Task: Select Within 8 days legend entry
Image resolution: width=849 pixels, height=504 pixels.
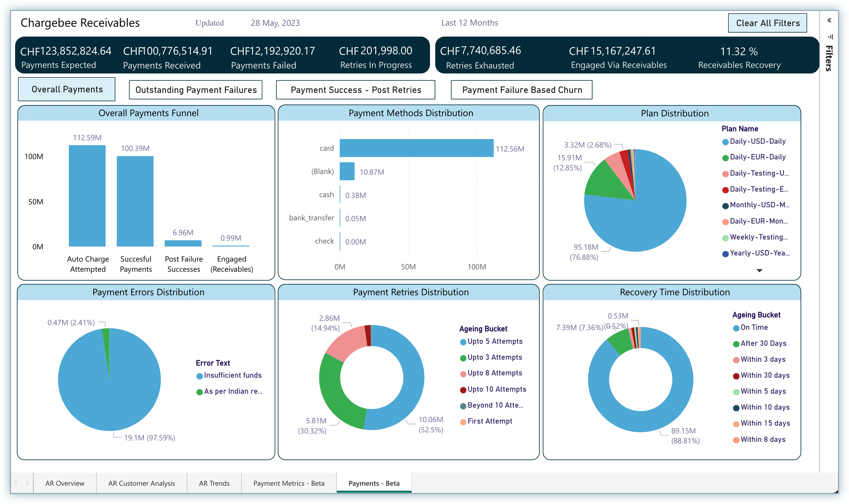Action: (759, 440)
